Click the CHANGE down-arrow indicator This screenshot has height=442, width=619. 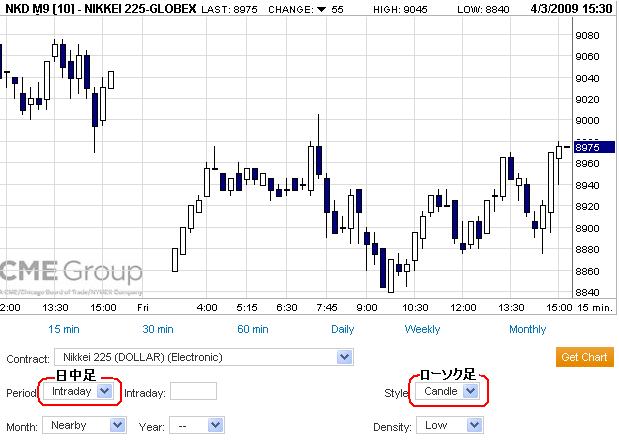pyautogui.click(x=322, y=9)
